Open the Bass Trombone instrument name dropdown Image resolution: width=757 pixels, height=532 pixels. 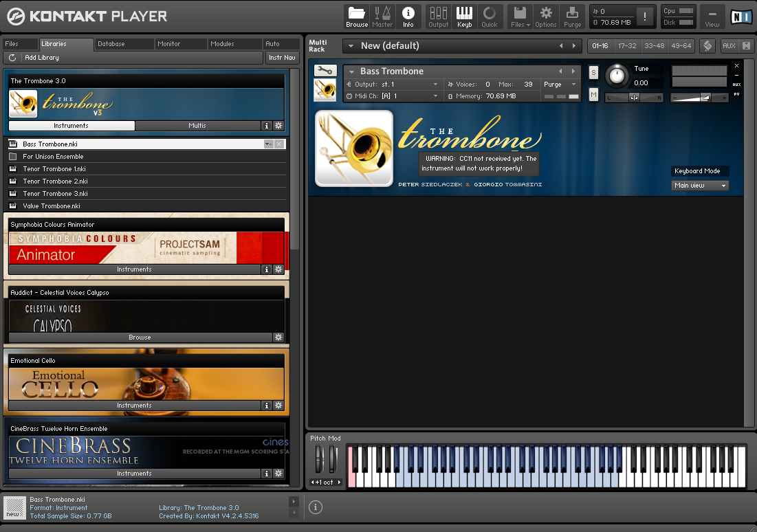351,71
